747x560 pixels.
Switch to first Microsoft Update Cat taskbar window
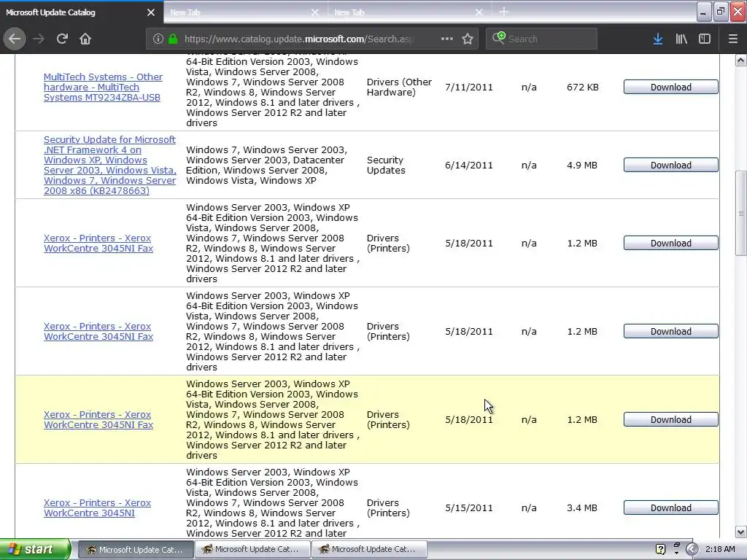point(135,550)
